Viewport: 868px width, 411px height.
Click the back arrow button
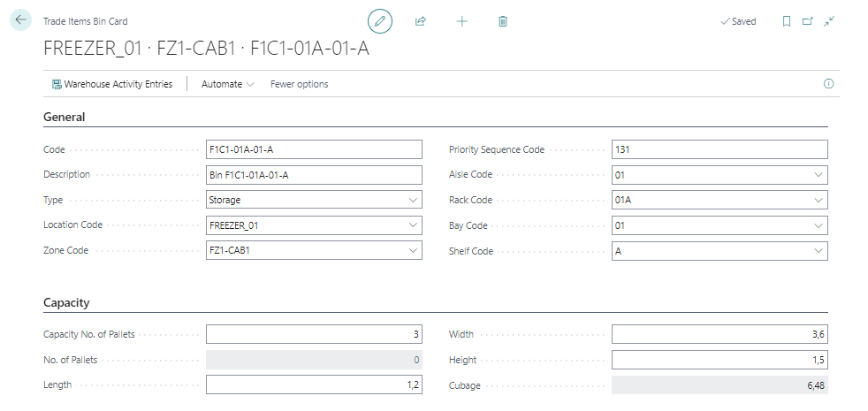point(20,20)
